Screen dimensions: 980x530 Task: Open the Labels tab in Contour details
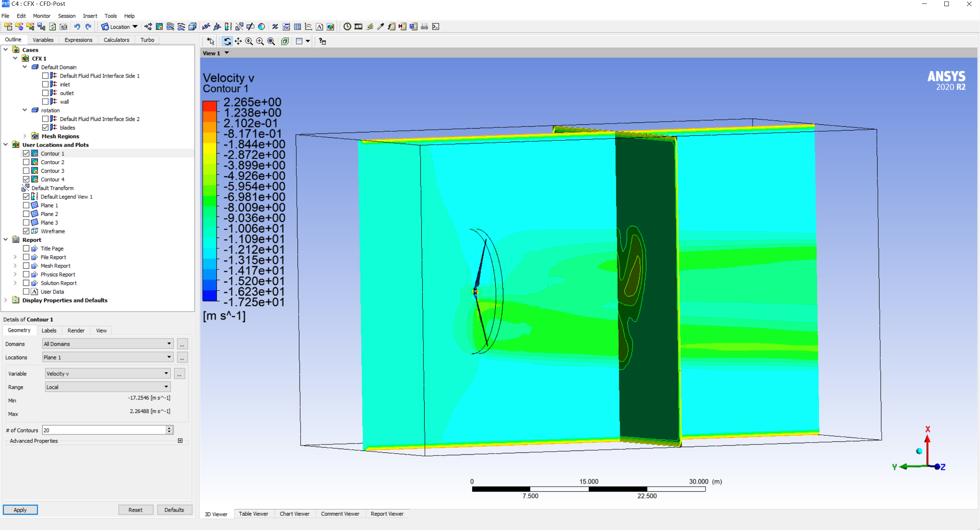tap(49, 330)
